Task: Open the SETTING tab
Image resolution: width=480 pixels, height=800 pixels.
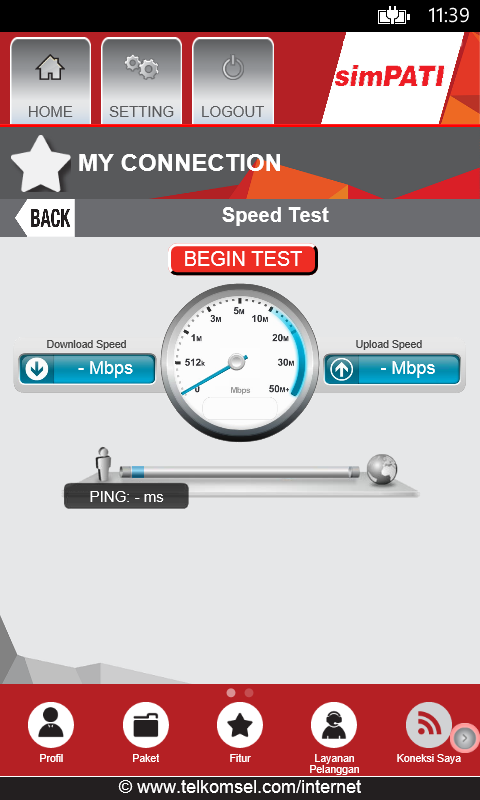Action: coord(141,81)
